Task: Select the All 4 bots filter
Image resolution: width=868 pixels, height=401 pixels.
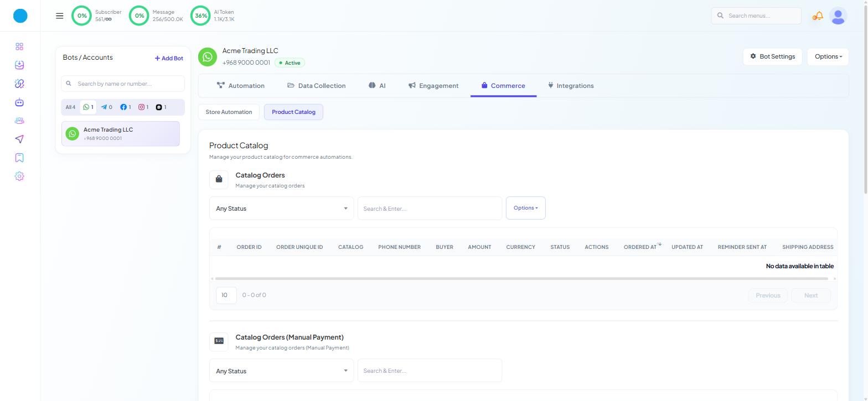Action: click(70, 107)
